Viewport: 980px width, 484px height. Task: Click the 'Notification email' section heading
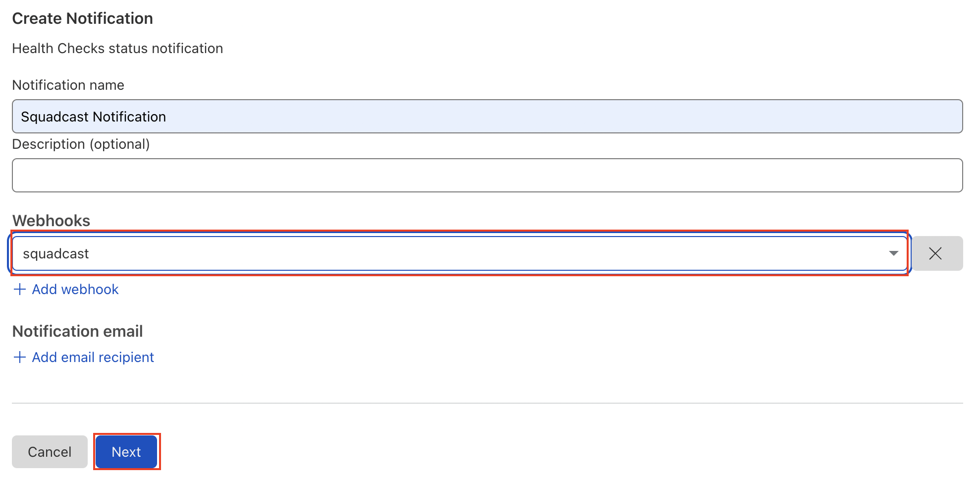click(78, 331)
